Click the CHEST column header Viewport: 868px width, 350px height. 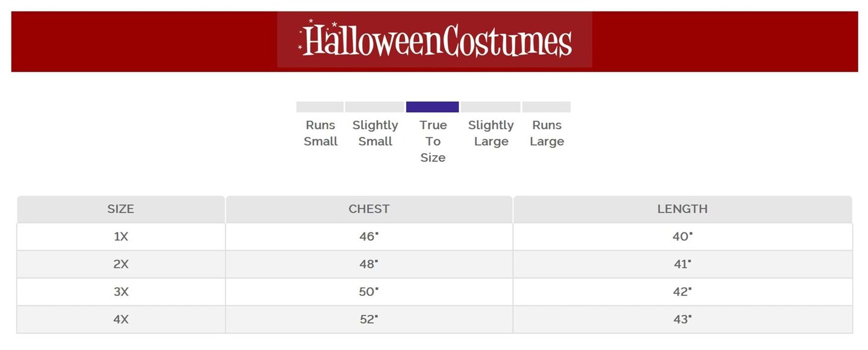pos(369,209)
